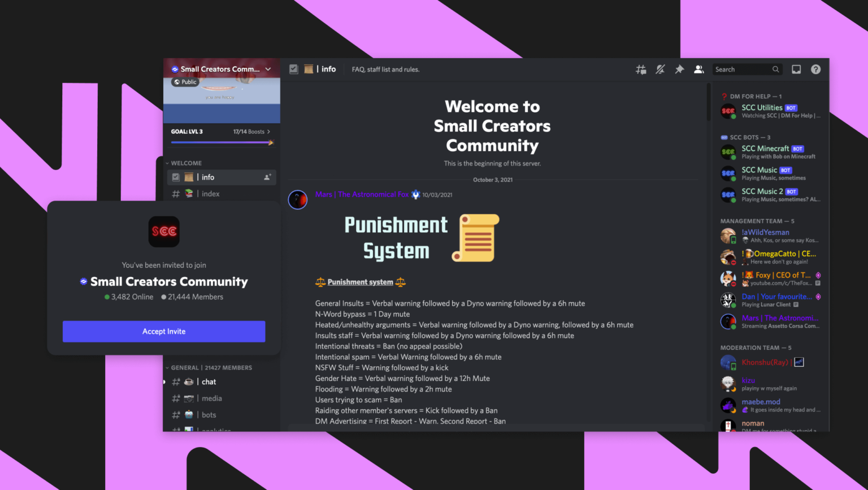Hide the member list with the members icon

(698, 69)
